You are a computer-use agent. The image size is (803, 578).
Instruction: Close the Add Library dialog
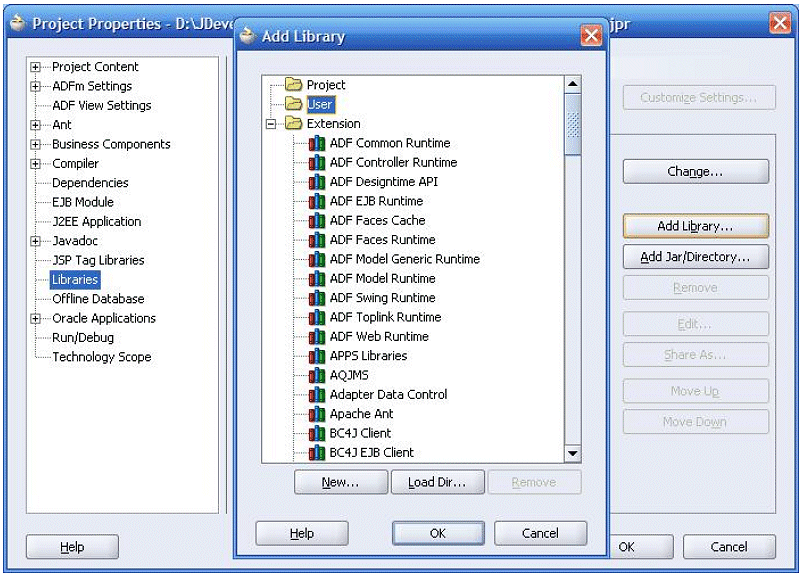pyautogui.click(x=591, y=35)
